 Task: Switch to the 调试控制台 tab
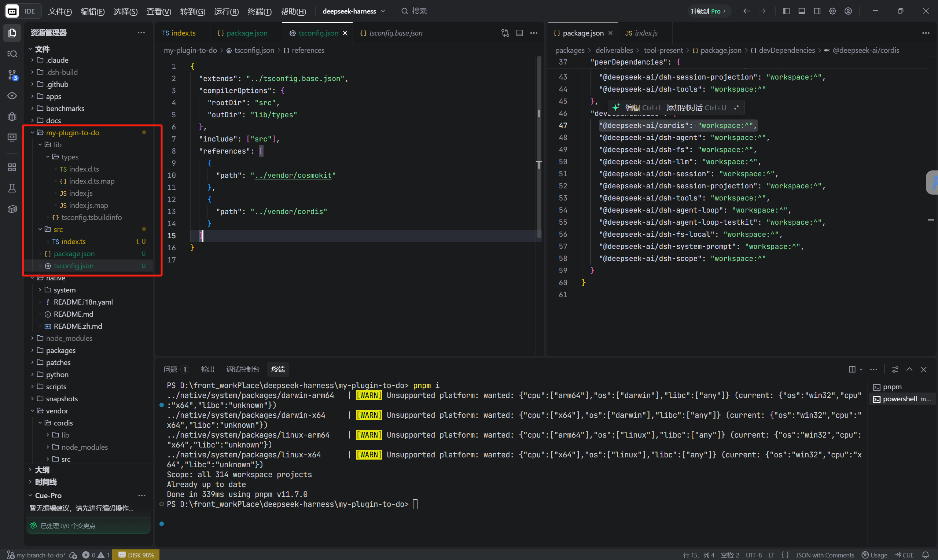point(243,369)
